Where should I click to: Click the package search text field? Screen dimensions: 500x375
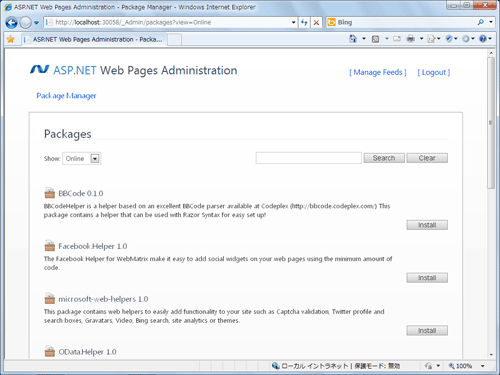(309, 158)
